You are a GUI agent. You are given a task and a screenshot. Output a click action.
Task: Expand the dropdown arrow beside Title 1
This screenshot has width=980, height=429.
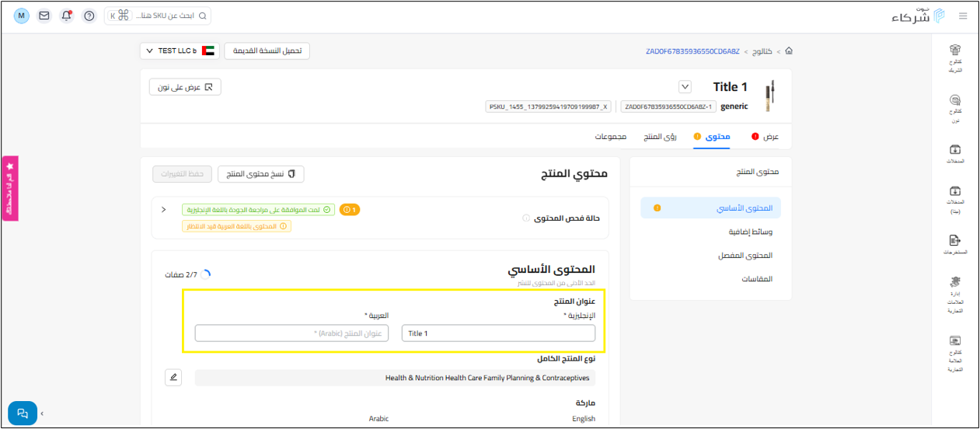(x=685, y=87)
